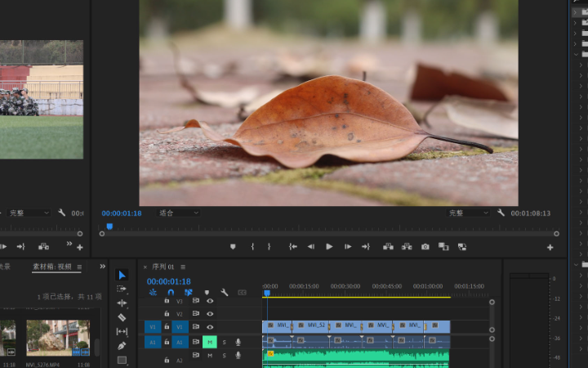
Task: Click the timeline captions CC icon
Action: pos(243,293)
